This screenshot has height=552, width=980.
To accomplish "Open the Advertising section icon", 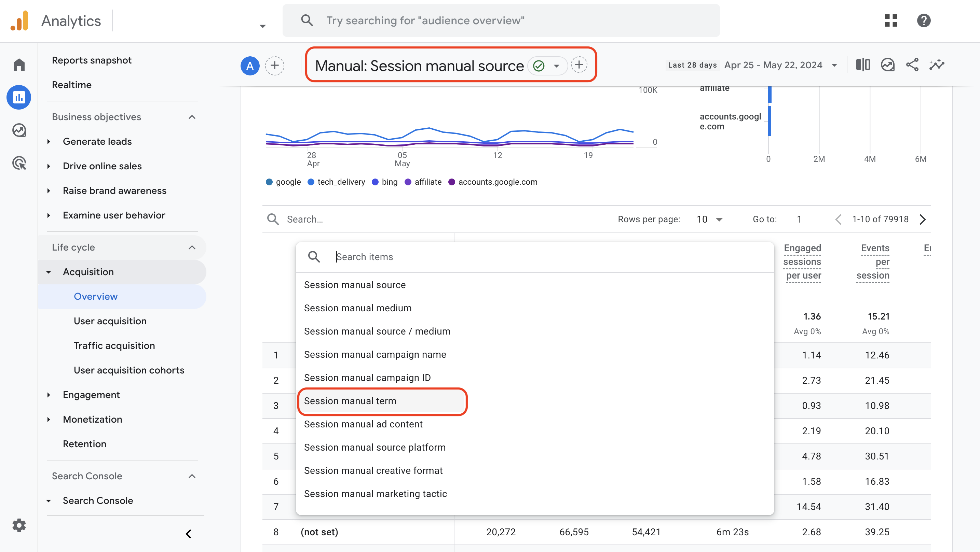I will coord(19,163).
